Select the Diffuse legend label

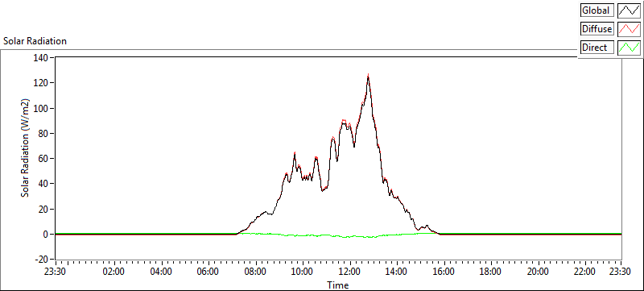pos(597,29)
